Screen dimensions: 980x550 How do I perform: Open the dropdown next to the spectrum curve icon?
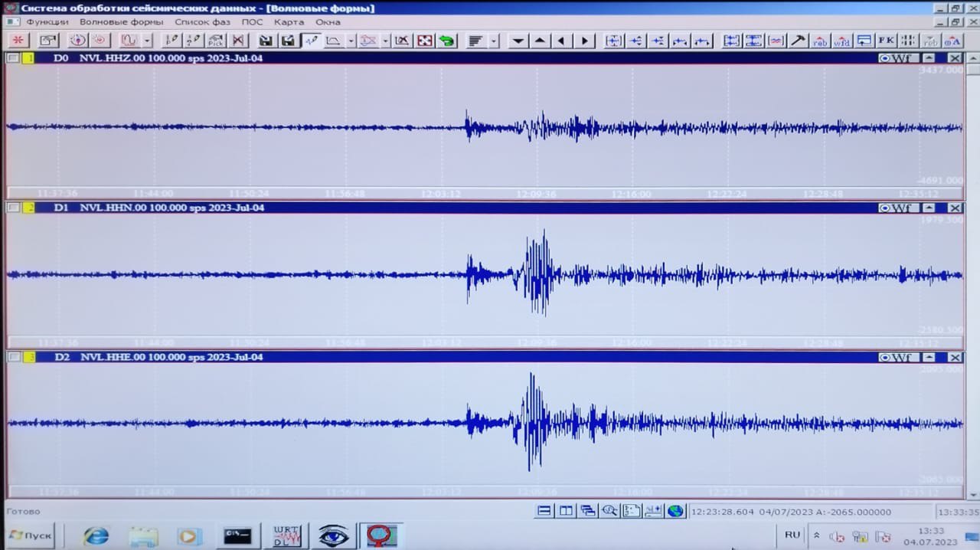click(351, 41)
